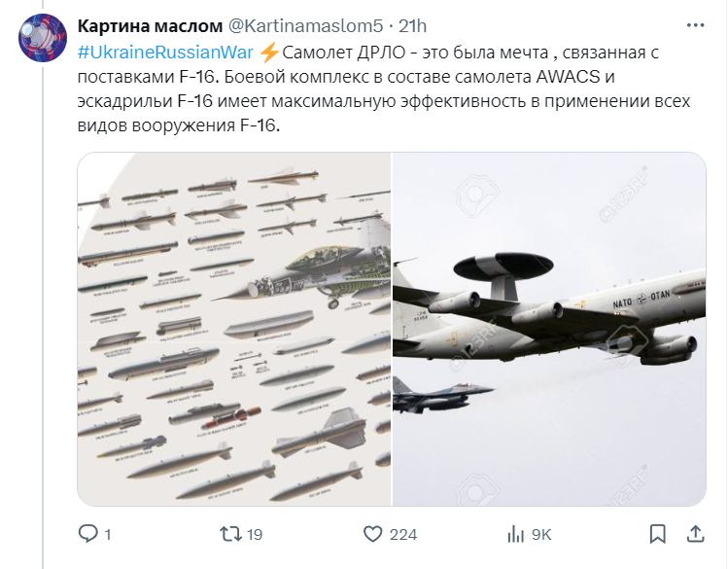Open the Картина маслом display name
This screenshot has width=728, height=569.
pos(150,26)
